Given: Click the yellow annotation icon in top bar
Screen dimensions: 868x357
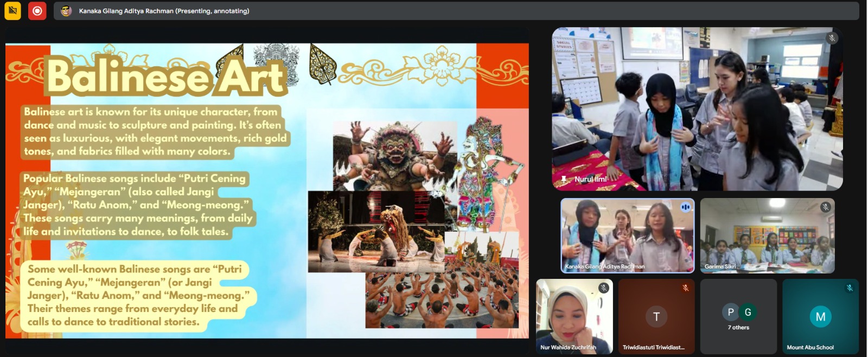Looking at the screenshot, I should pyautogui.click(x=12, y=11).
